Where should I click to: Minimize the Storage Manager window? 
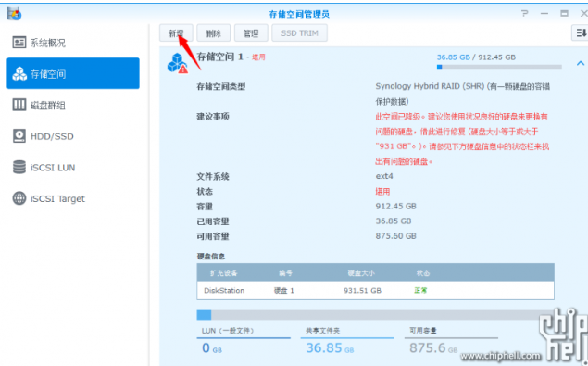click(x=544, y=14)
